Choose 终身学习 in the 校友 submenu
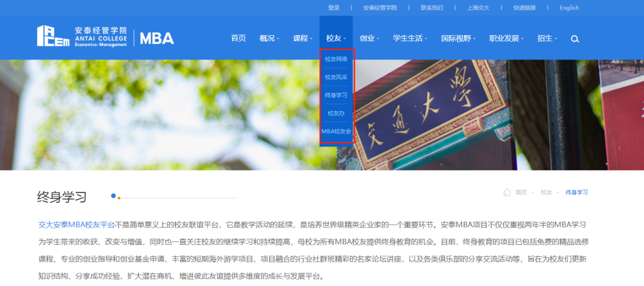This screenshot has height=286, width=644. coord(336,95)
